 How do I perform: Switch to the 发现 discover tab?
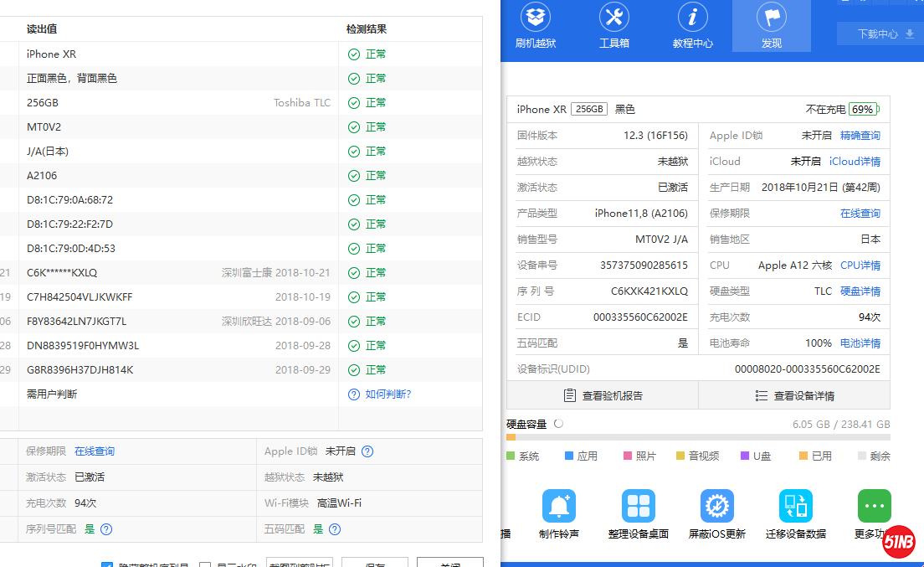771,25
